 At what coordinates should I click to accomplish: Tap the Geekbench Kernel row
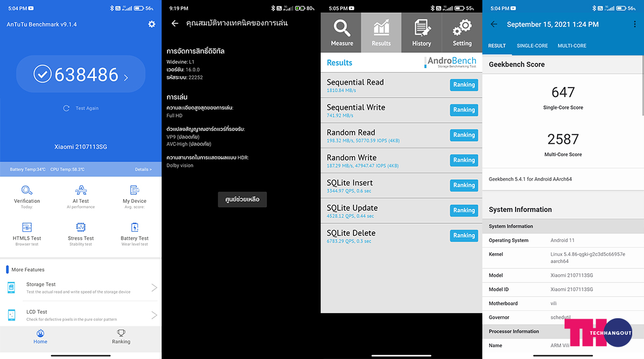(x=563, y=258)
